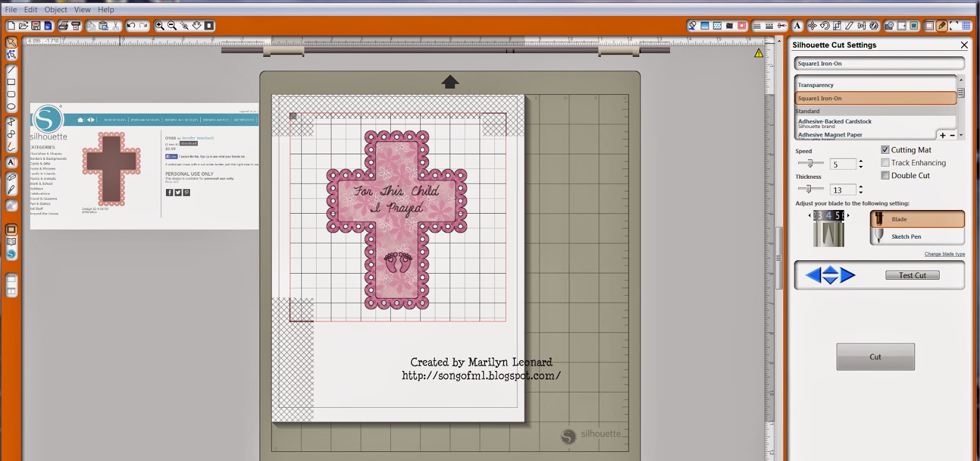Show the Design view page
The width and height of the screenshot is (980, 461).
[11, 230]
